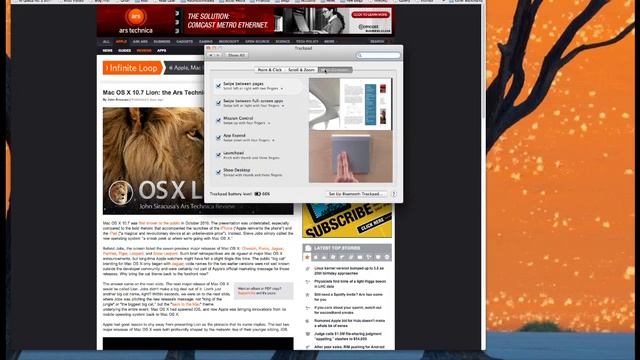
Task: Click icon beside secondhand smoke story
Action: tap(307, 308)
